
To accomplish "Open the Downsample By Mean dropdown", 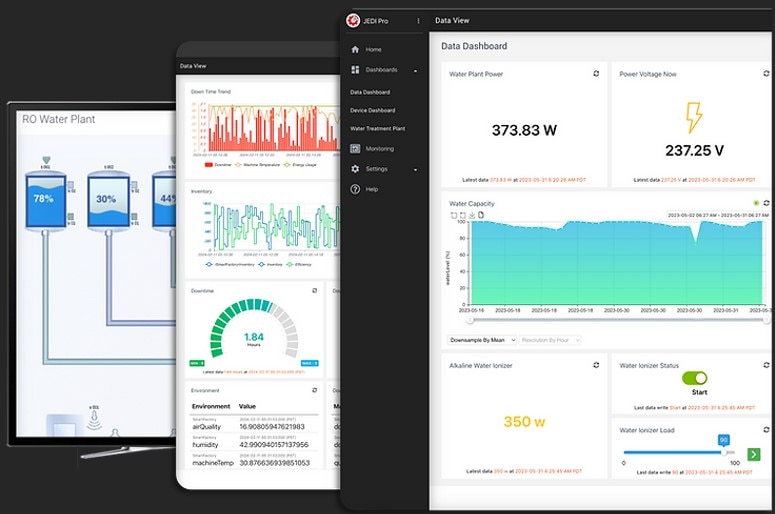I will click(482, 340).
